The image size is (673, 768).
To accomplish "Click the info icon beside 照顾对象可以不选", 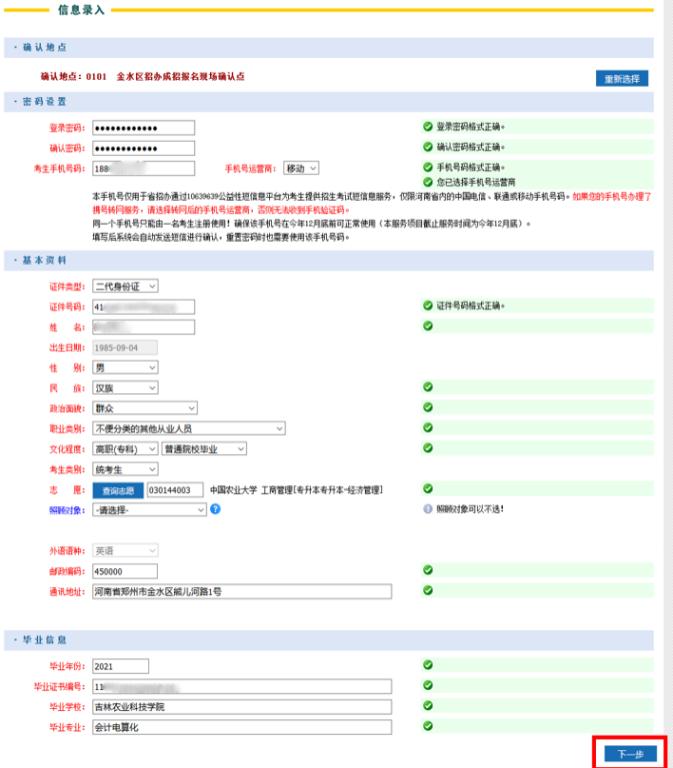I will point(428,509).
